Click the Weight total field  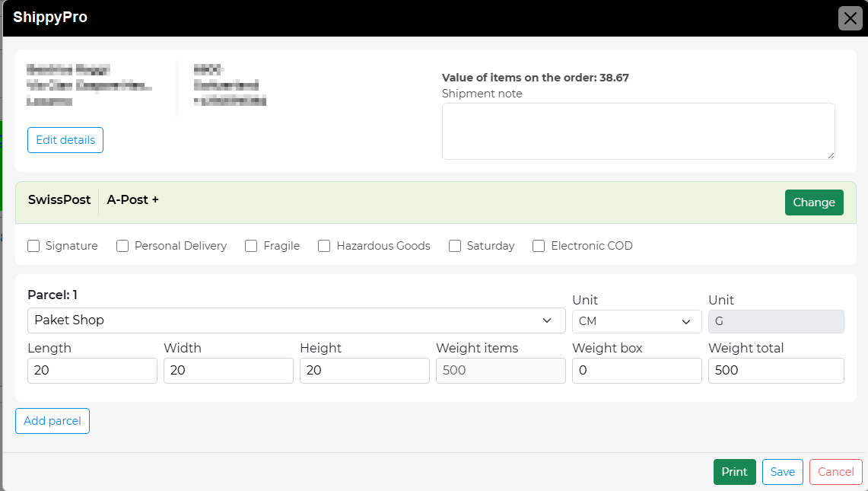[775, 371]
